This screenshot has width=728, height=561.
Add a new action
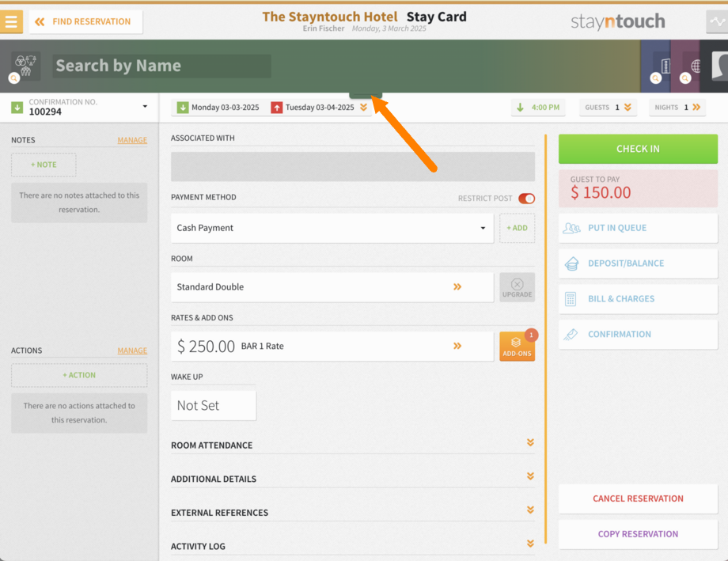click(79, 375)
